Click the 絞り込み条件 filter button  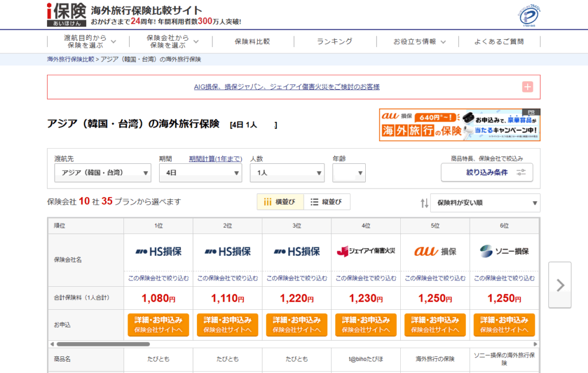click(x=487, y=172)
